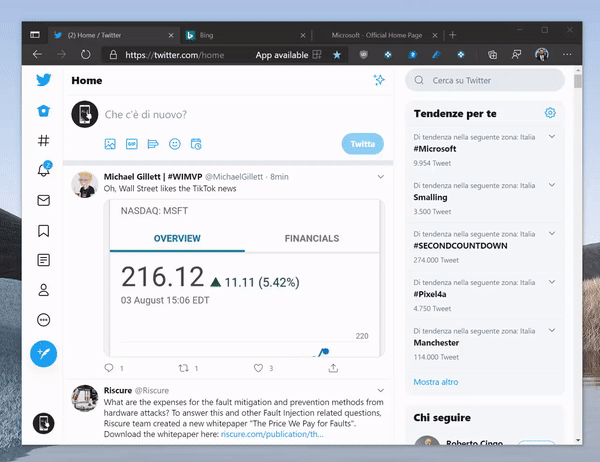Viewport: 600px width, 462px height.
Task: Open trends settings gear icon
Action: coord(550,113)
